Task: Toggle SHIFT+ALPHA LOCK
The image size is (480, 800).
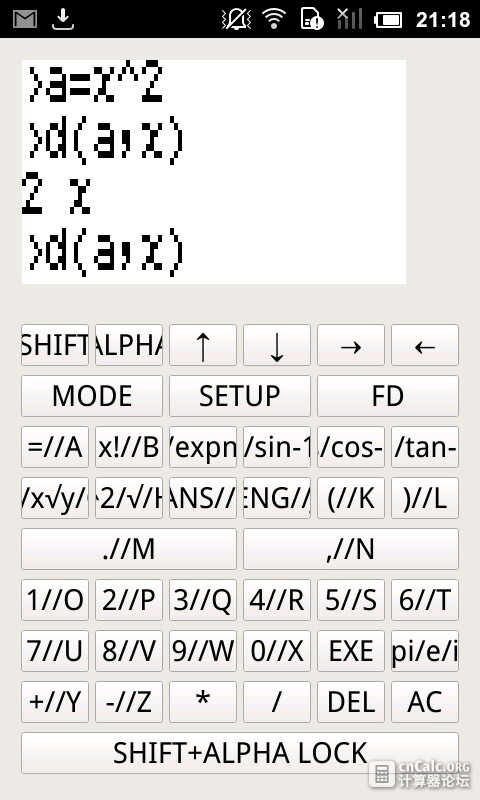Action: [x=240, y=753]
